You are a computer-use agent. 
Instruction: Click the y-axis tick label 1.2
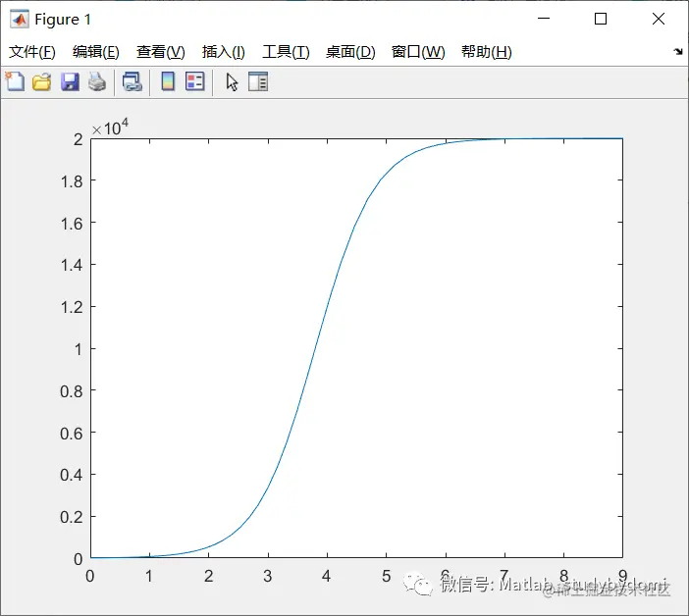pyautogui.click(x=72, y=307)
